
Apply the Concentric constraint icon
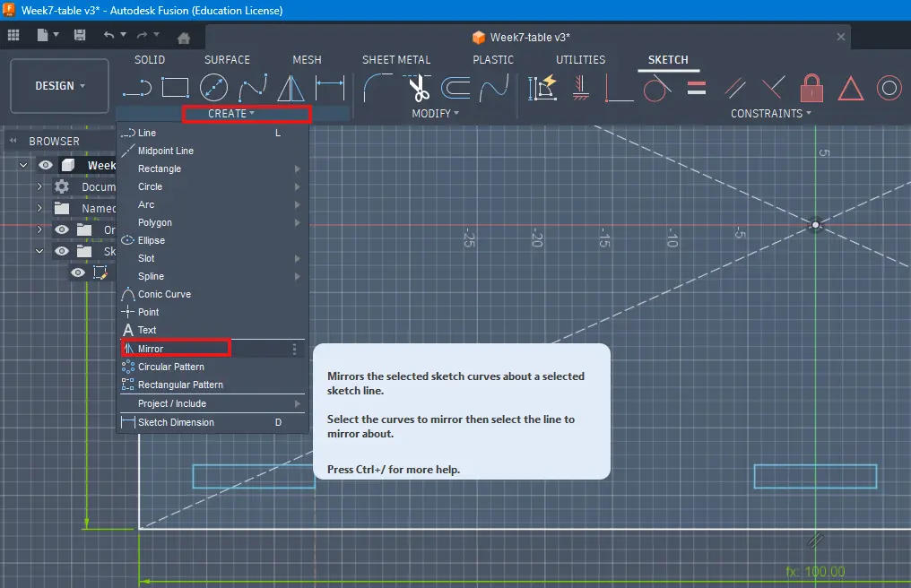click(889, 89)
